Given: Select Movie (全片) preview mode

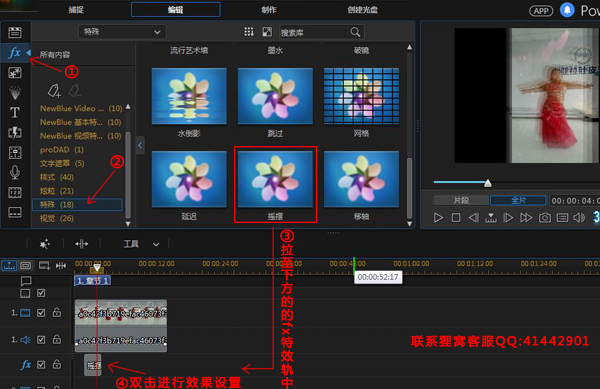Looking at the screenshot, I should coord(518,200).
